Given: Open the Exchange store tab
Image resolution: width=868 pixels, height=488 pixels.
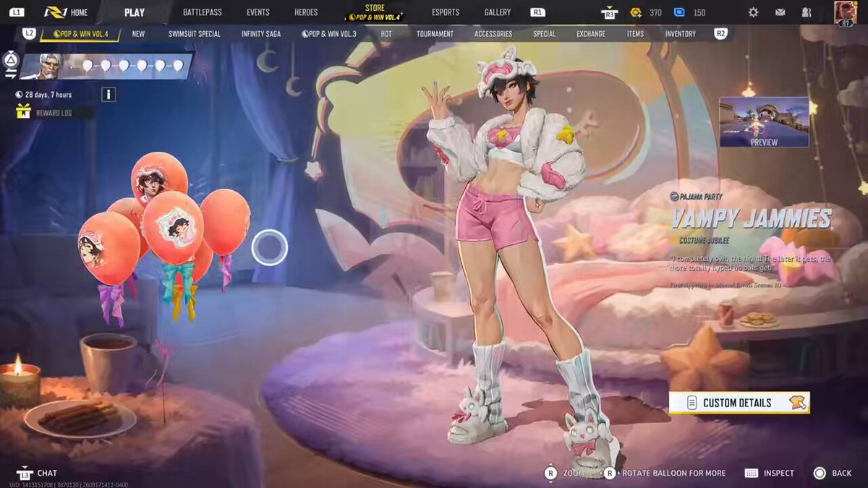Looking at the screenshot, I should pyautogui.click(x=591, y=34).
